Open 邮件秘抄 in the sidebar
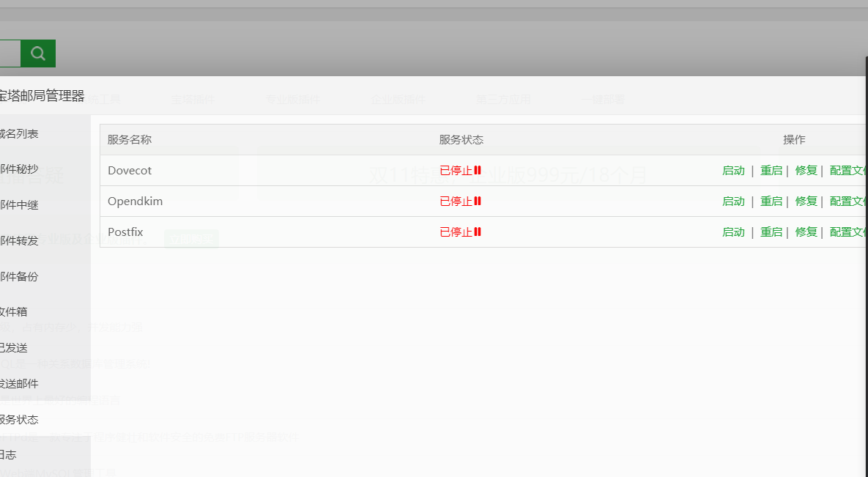 [19, 169]
